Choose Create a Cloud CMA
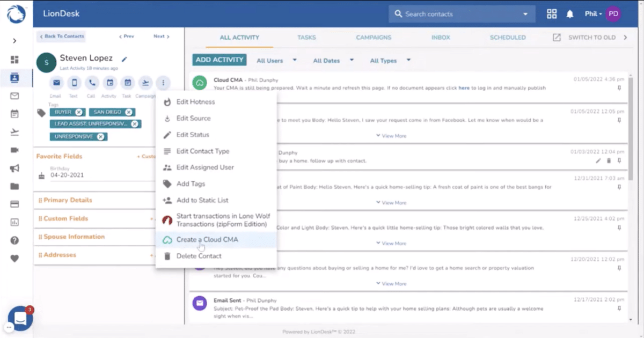The width and height of the screenshot is (644, 338). (216, 240)
